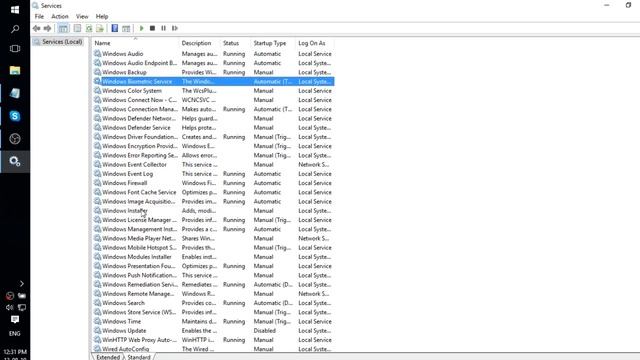Click the Export List toolbar icon

click(x=100, y=28)
